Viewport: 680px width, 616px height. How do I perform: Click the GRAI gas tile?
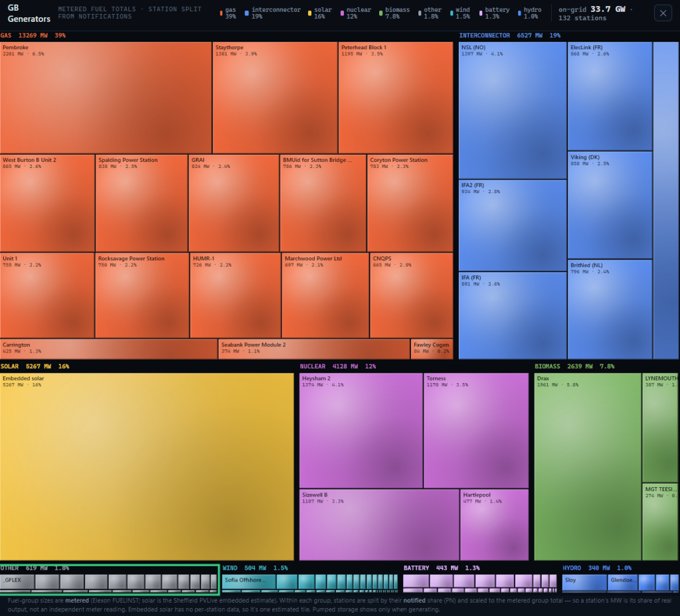[234, 203]
